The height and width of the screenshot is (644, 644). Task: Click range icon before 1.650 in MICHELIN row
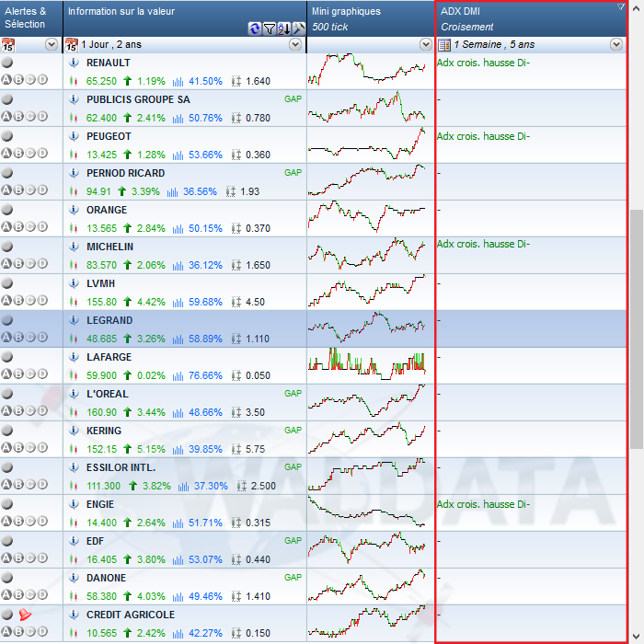point(236,265)
